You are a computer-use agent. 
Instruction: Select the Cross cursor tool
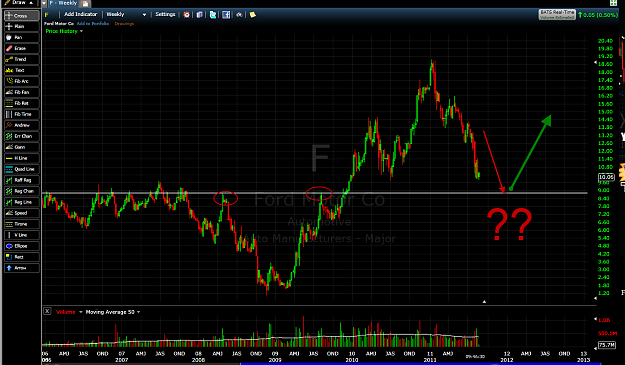22,16
